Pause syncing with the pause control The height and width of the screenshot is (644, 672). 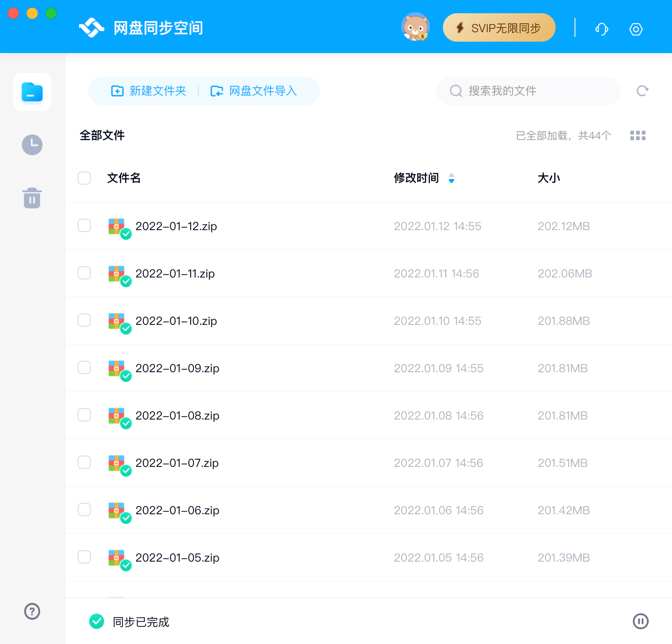(641, 621)
